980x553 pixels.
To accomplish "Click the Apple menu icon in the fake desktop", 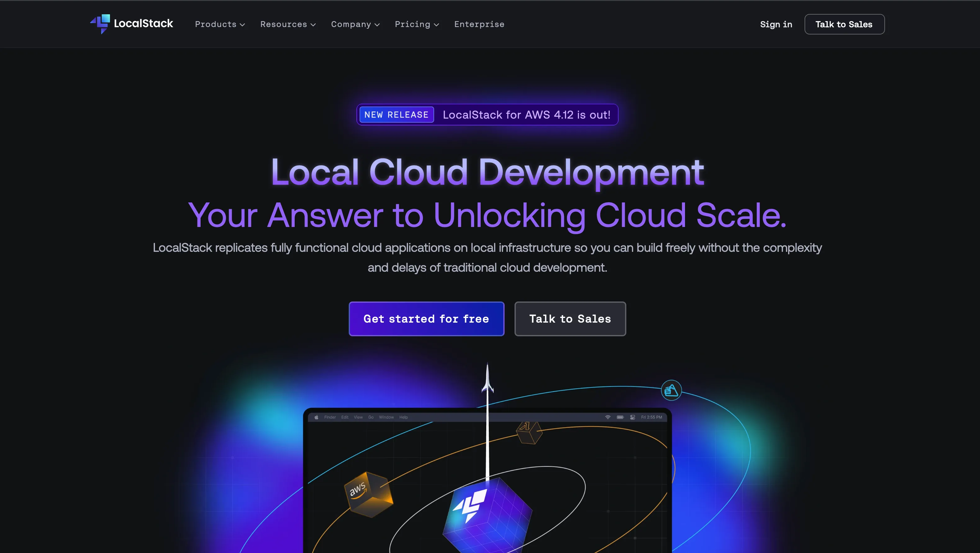I will pos(316,417).
